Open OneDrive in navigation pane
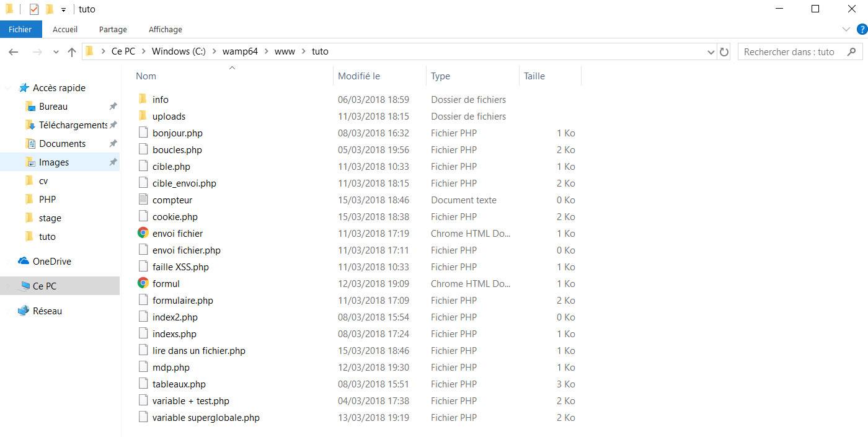The height and width of the screenshot is (437, 868). pos(51,261)
